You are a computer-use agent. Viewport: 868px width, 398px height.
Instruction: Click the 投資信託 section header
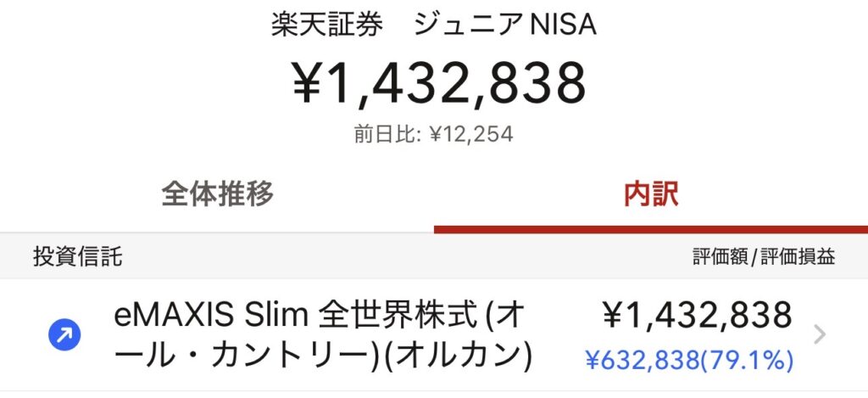[78, 256]
